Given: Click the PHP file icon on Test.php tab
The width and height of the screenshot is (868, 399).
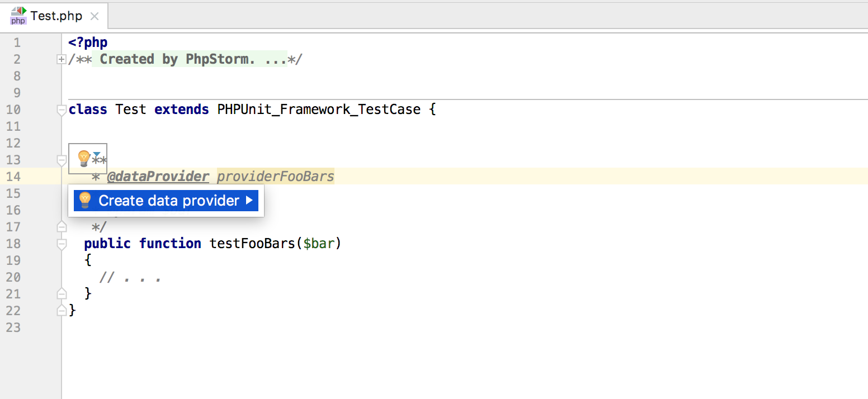Looking at the screenshot, I should coord(18,16).
